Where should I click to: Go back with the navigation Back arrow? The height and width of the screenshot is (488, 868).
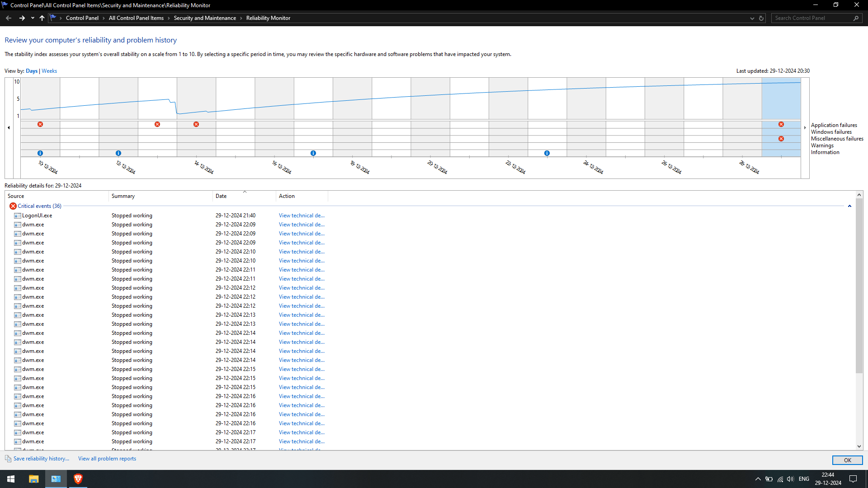pyautogui.click(x=9, y=18)
